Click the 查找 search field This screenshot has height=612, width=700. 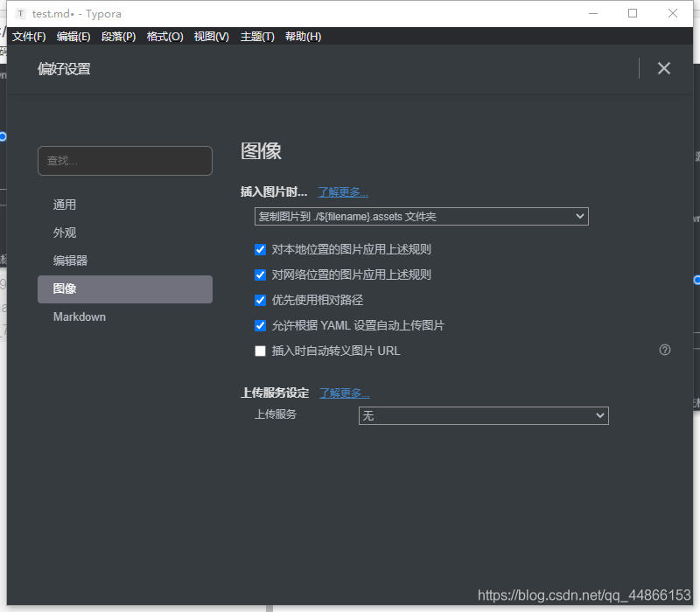125,161
